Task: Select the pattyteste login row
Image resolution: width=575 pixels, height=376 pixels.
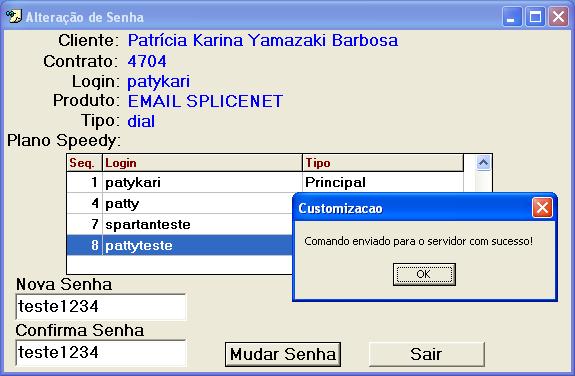Action: tap(180, 245)
